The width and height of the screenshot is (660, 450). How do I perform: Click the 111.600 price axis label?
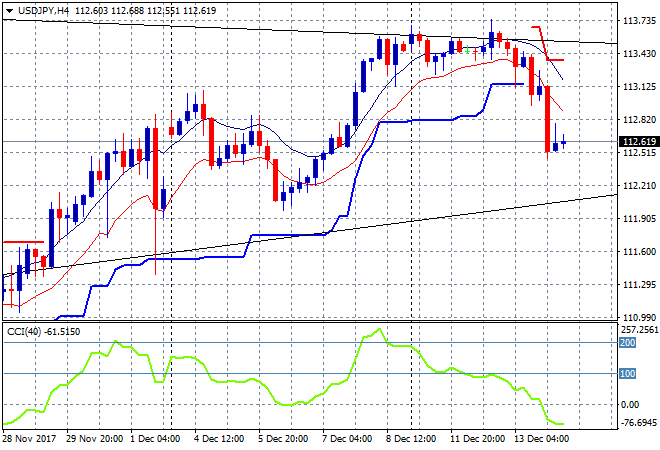click(639, 252)
